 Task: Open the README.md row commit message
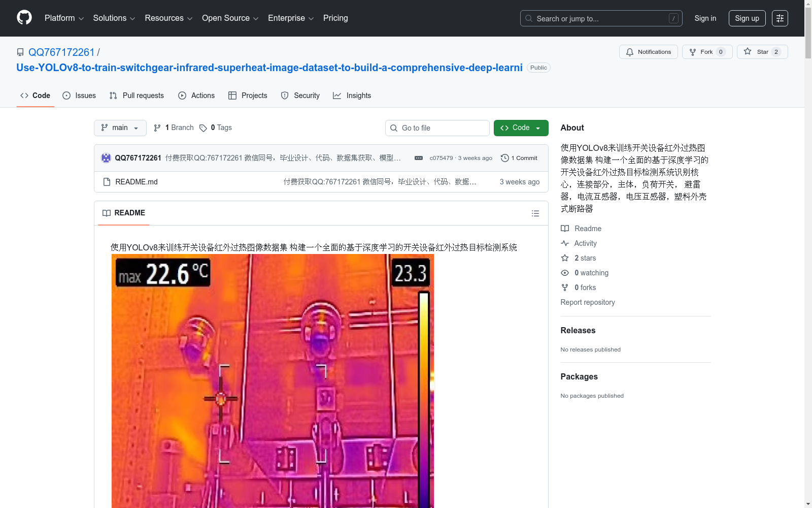point(380,182)
